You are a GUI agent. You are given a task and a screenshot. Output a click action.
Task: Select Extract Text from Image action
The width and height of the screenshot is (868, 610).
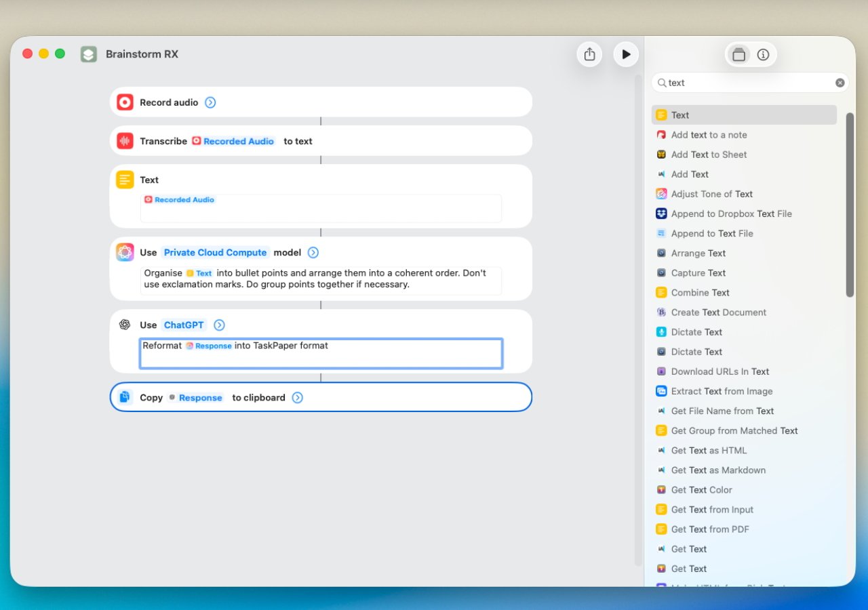[x=722, y=391]
